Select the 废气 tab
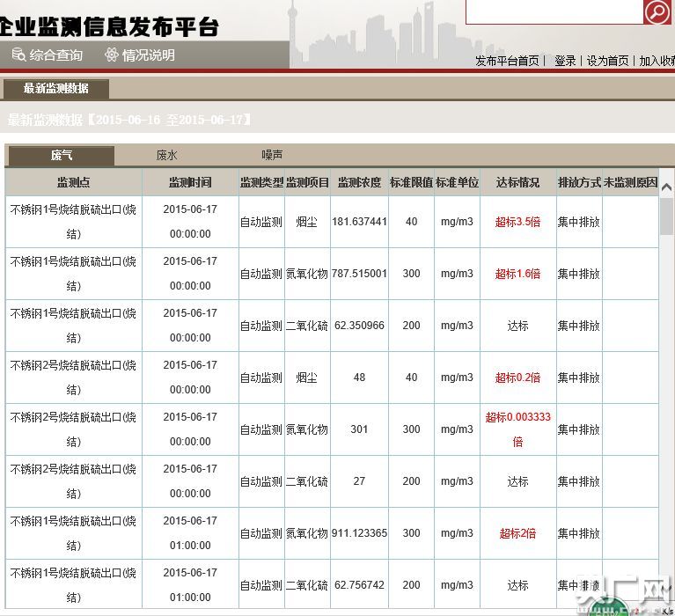 62,156
